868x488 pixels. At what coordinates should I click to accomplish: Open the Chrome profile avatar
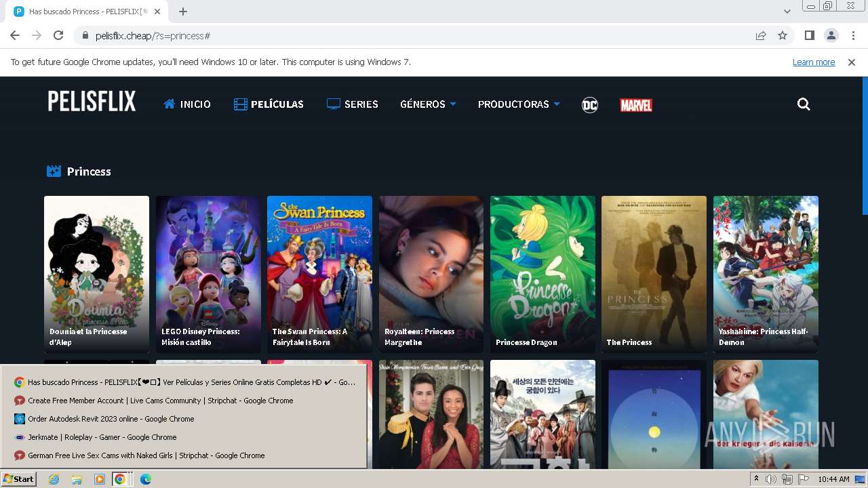click(831, 35)
